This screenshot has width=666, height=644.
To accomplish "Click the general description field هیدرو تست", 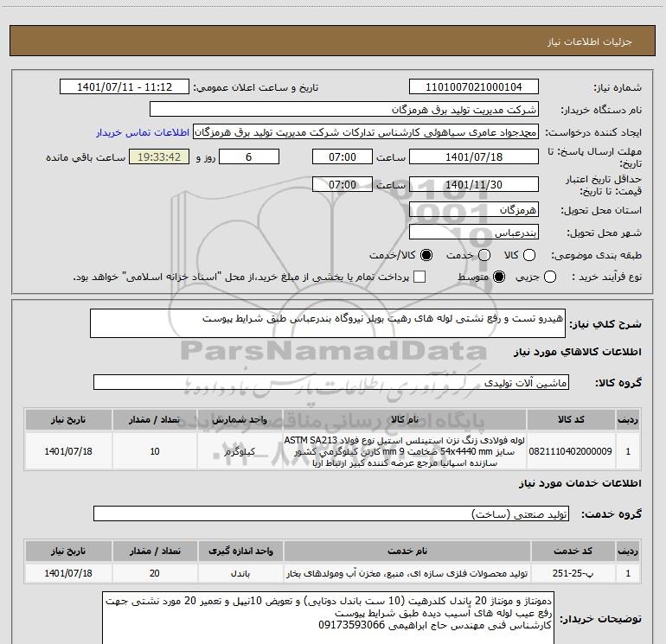I will pos(328,323).
